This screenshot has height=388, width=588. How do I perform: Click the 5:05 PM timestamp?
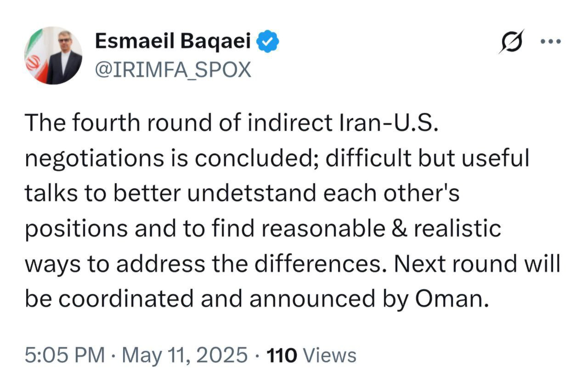65,355
